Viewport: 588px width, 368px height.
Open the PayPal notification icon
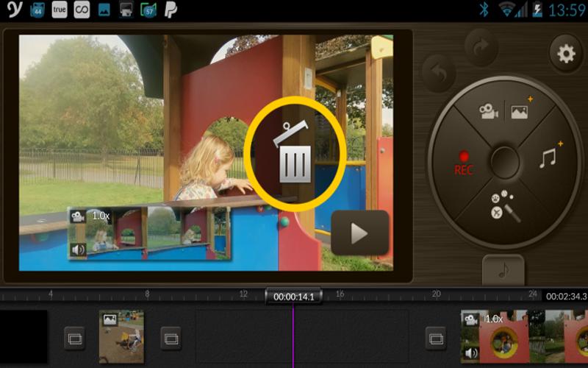(x=171, y=10)
